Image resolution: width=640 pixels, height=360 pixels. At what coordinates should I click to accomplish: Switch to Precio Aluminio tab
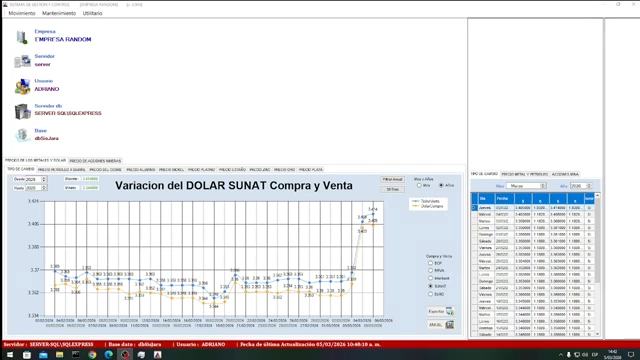[140, 169]
